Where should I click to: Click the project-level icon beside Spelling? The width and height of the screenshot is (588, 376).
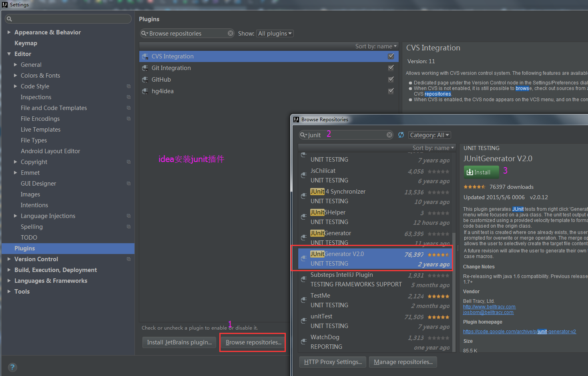tap(128, 226)
